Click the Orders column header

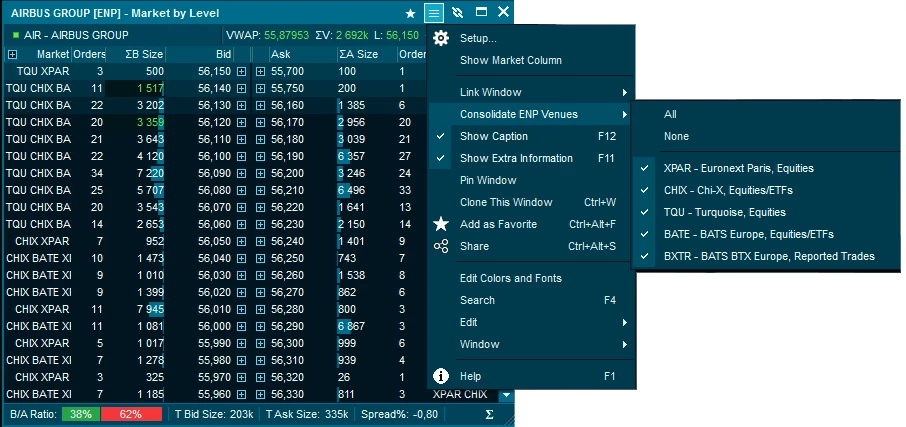point(89,54)
